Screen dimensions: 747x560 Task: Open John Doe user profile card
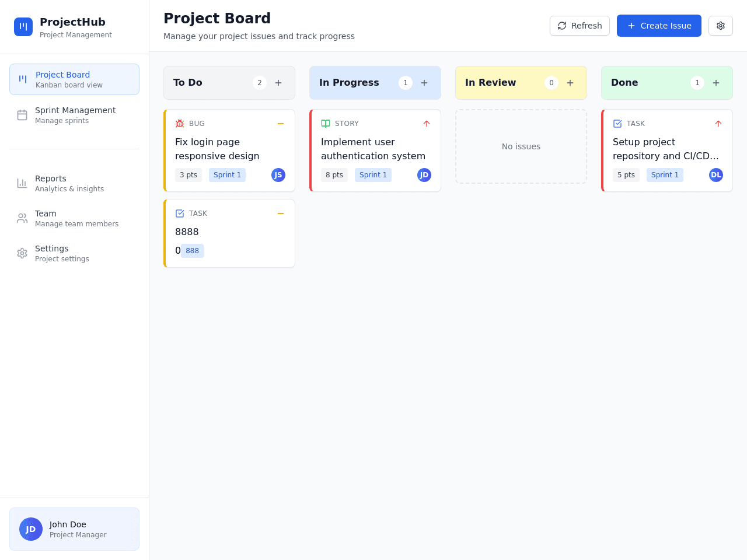click(x=74, y=529)
